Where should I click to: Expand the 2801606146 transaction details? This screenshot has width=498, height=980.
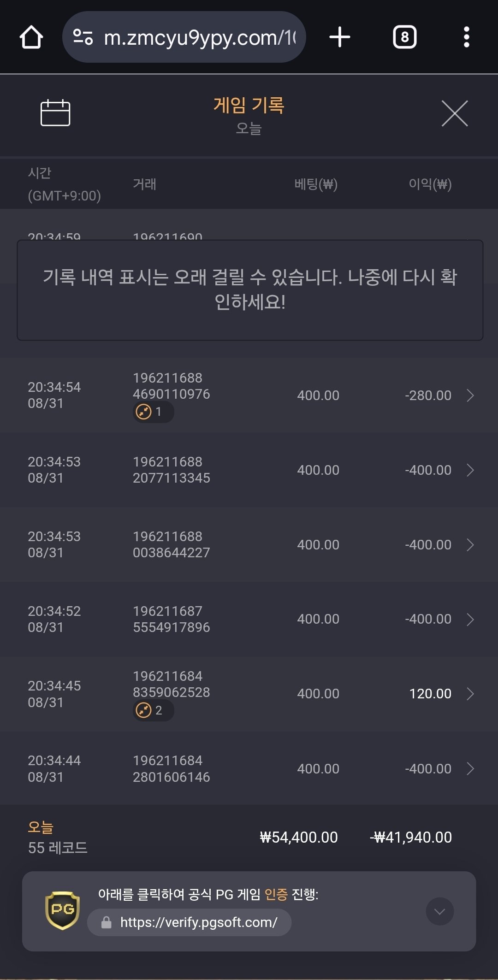(470, 769)
